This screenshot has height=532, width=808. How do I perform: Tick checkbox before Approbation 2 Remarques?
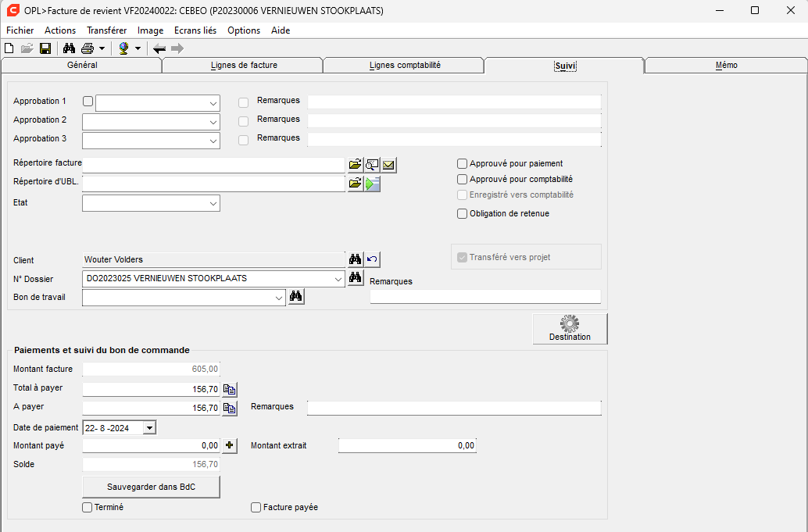point(243,121)
